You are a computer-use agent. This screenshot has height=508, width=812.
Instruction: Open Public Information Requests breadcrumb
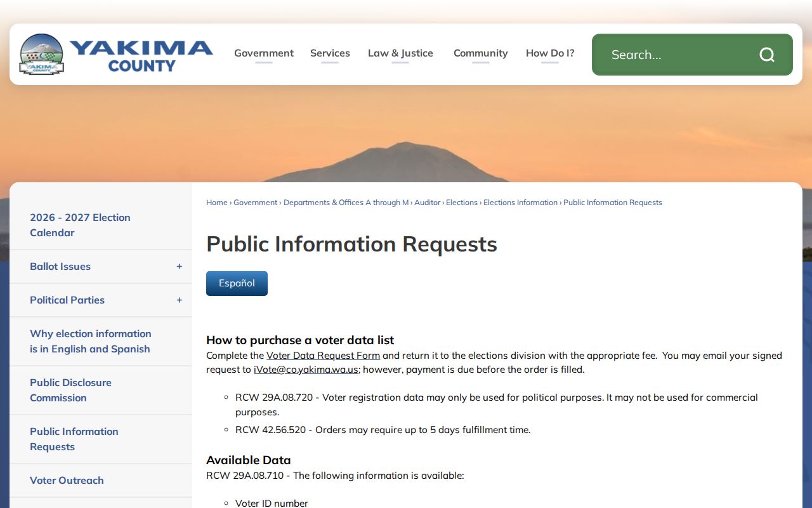pyautogui.click(x=613, y=203)
